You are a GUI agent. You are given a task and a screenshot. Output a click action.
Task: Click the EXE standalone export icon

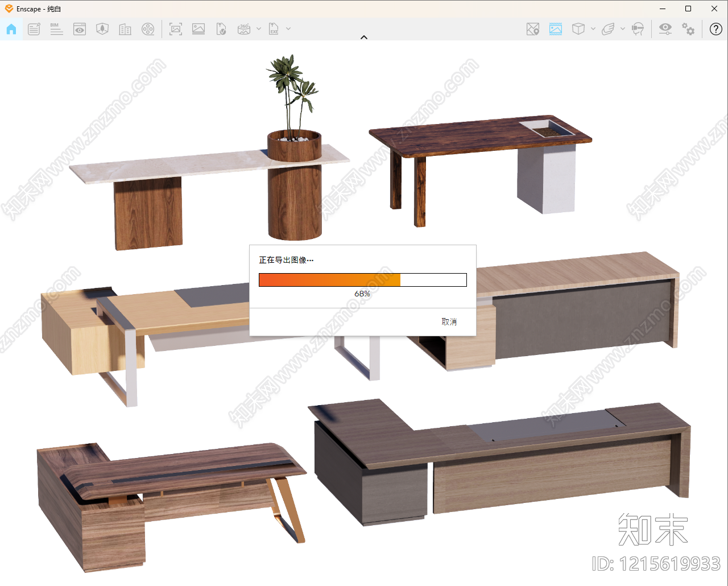click(x=274, y=29)
